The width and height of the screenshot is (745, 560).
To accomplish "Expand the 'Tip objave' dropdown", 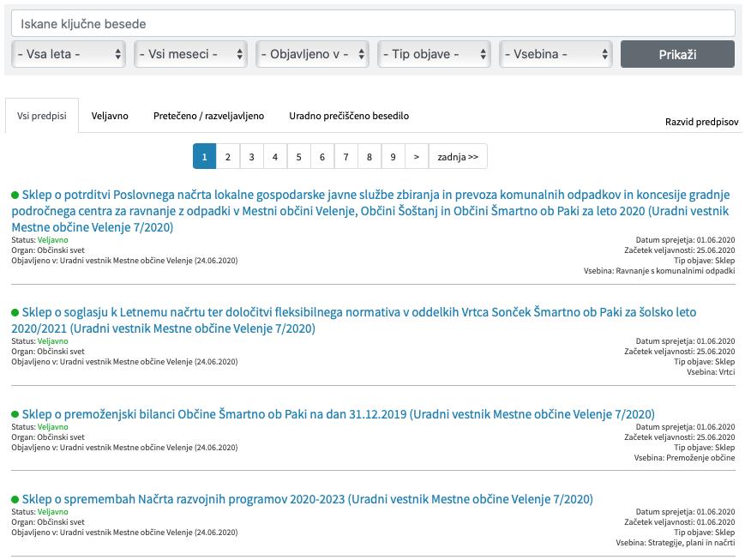I will pyautogui.click(x=435, y=54).
